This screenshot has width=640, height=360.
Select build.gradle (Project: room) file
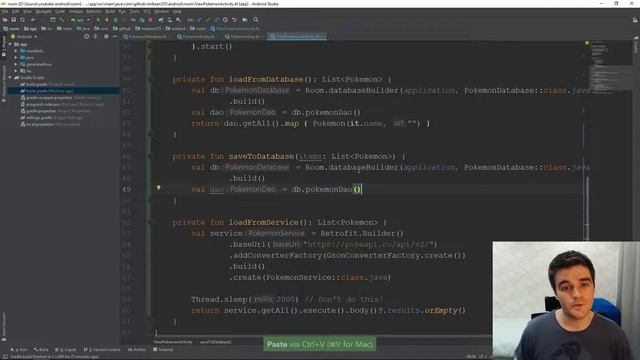[48, 84]
